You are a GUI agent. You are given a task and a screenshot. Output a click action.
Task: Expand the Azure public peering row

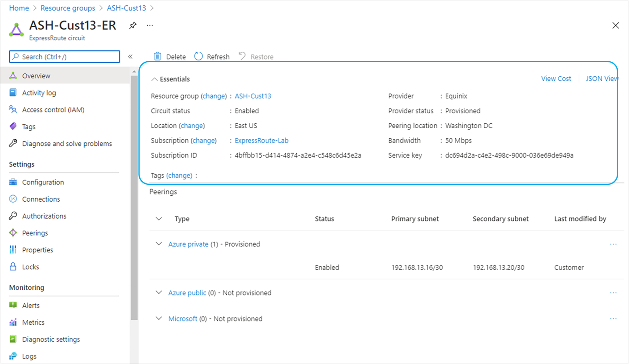coord(159,292)
